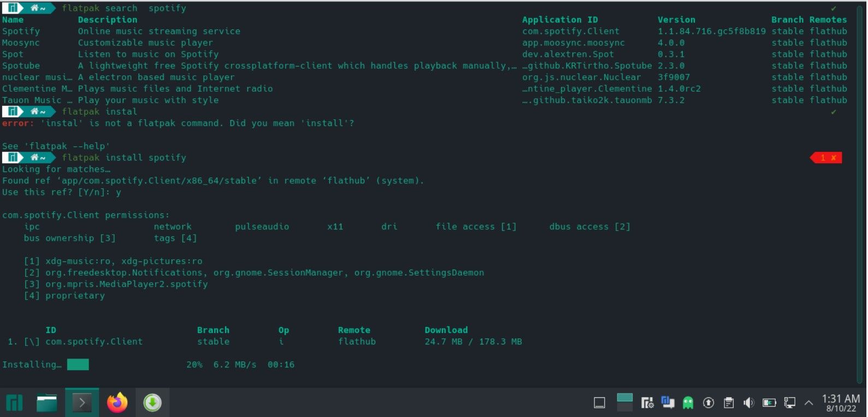868x417 pixels.
Task: Click version '3f9007' for nuclear
Action: coord(674,77)
